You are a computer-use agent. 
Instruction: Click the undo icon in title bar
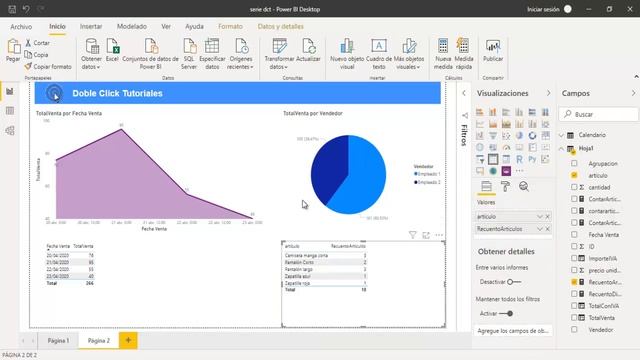point(26,9)
